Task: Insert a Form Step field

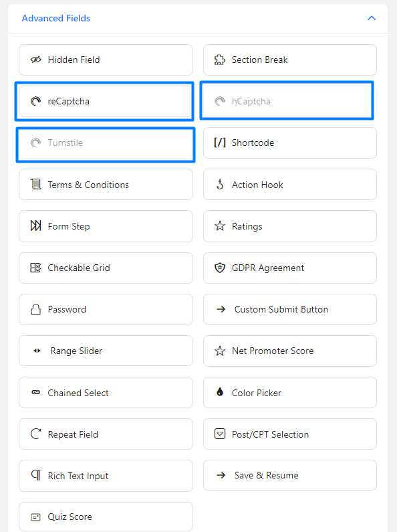Action: (x=106, y=226)
